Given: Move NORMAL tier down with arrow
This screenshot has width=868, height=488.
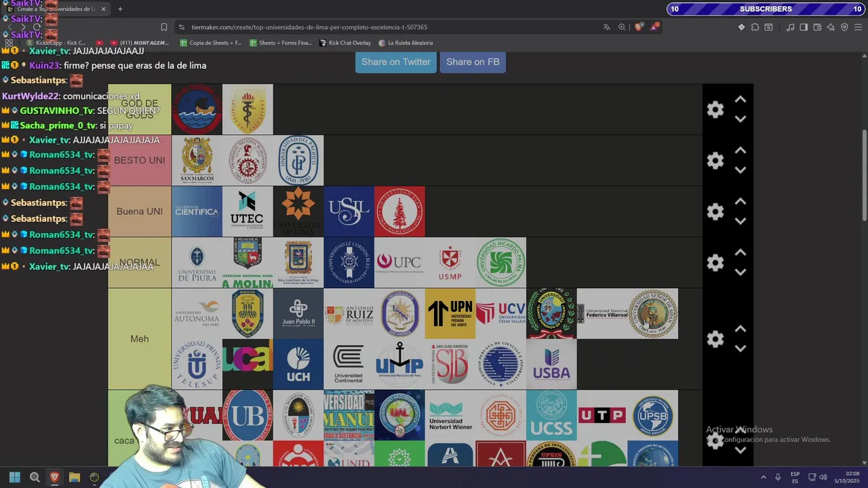Looking at the screenshot, I should pyautogui.click(x=741, y=272).
